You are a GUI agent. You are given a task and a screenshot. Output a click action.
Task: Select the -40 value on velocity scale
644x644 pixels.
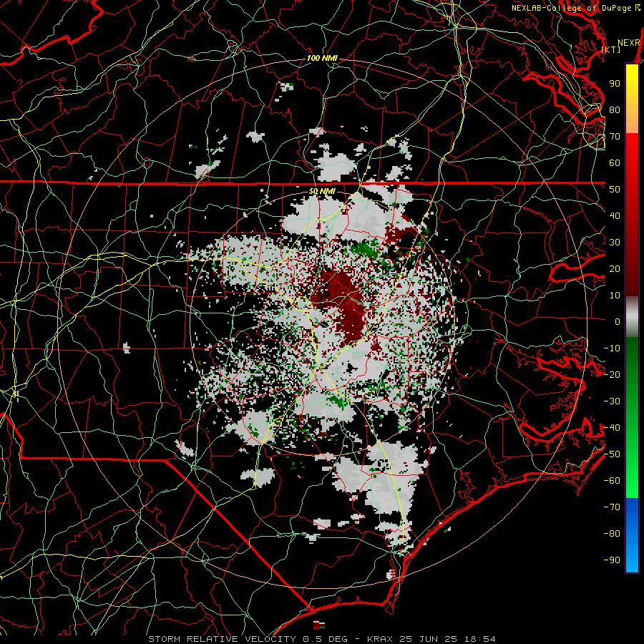pyautogui.click(x=612, y=428)
